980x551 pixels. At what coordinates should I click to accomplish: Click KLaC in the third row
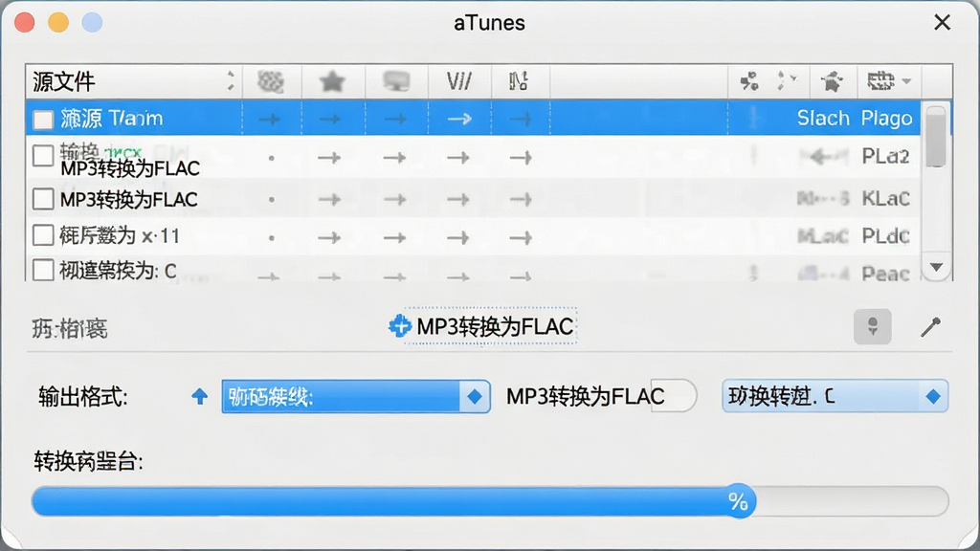885,199
